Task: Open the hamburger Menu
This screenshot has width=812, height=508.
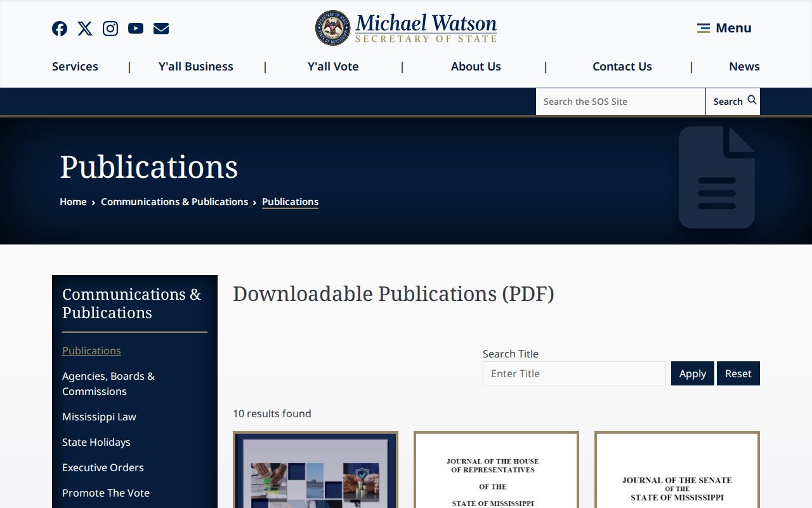Action: pyautogui.click(x=724, y=28)
